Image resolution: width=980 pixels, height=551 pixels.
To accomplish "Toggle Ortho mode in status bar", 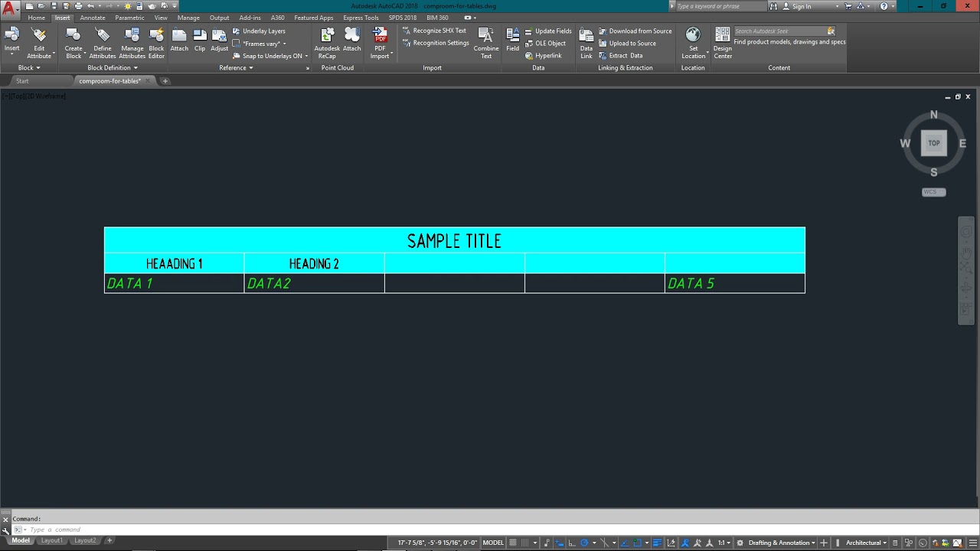I will [572, 543].
